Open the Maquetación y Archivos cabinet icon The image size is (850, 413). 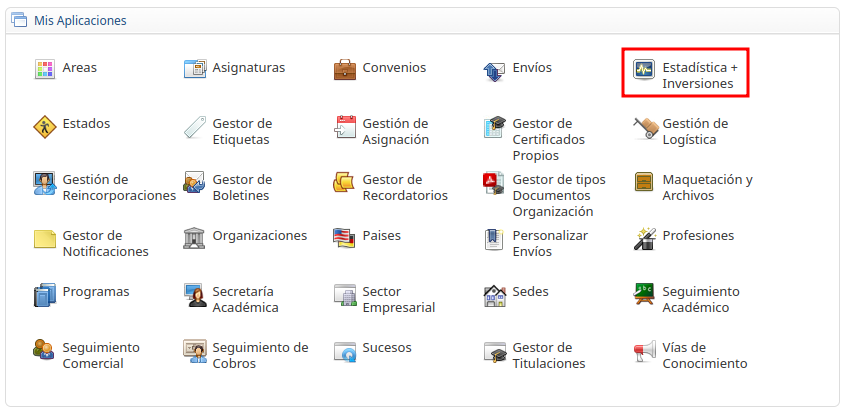(644, 182)
